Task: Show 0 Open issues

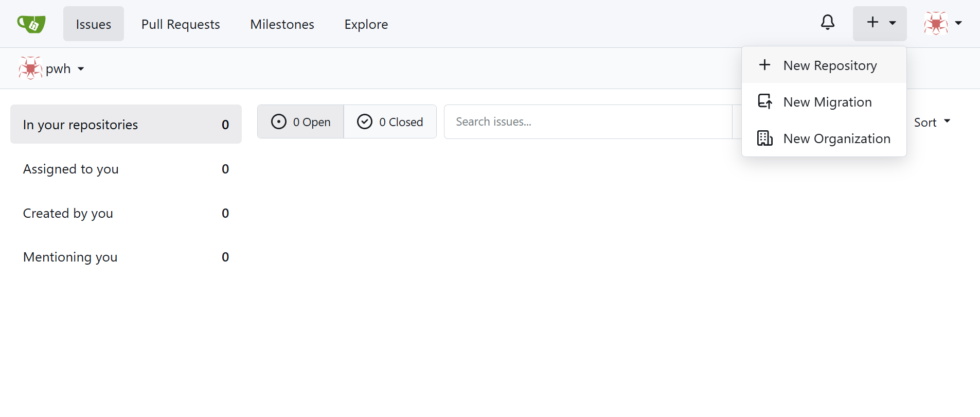Action: (x=300, y=122)
